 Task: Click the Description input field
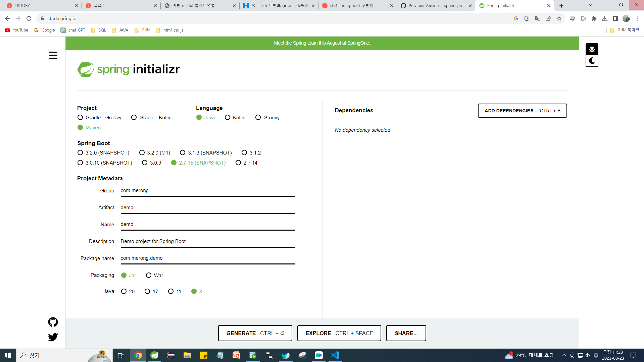(208, 242)
